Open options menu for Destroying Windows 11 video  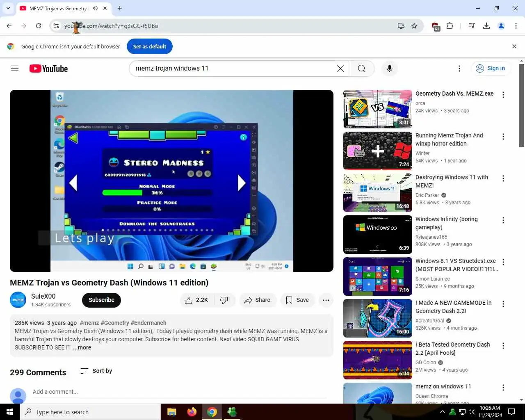tap(503, 178)
